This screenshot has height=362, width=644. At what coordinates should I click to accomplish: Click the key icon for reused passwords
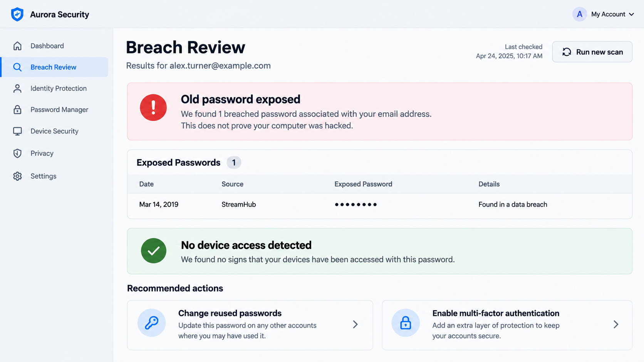pyautogui.click(x=151, y=323)
